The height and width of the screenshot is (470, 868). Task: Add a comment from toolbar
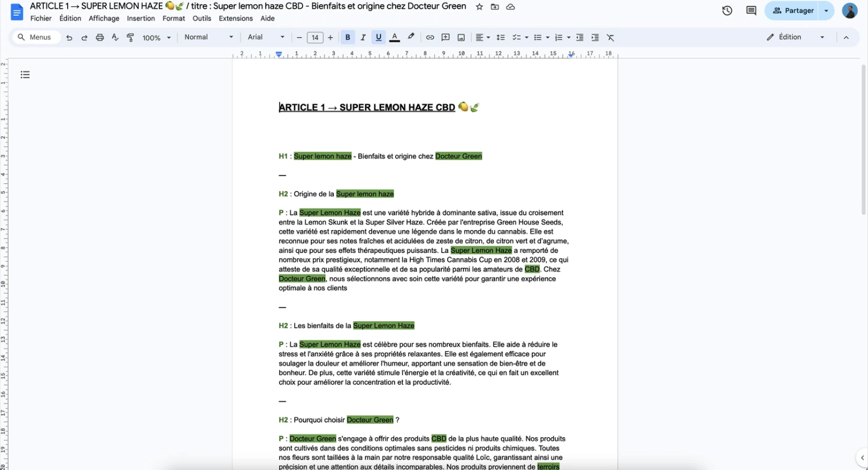[445, 37]
